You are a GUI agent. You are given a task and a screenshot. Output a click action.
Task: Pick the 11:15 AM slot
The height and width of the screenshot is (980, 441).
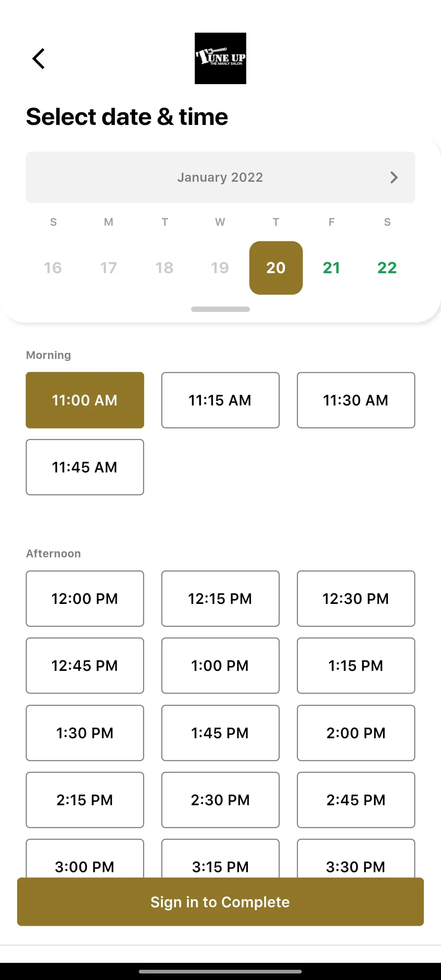(x=220, y=400)
